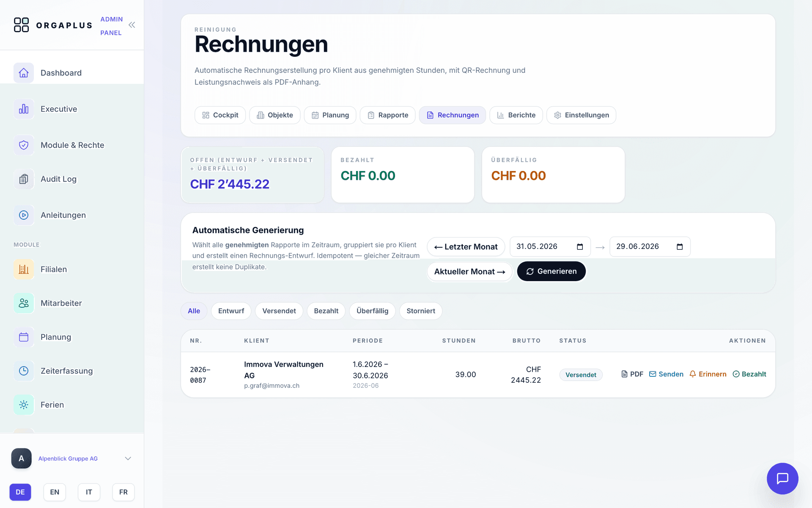The width and height of the screenshot is (812, 508).
Task: Filter invoices by Bezahlt status chip
Action: (x=326, y=311)
